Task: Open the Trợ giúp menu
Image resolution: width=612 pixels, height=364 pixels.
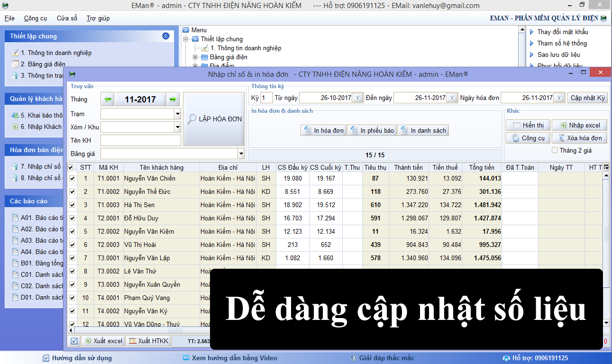Action: pyautogui.click(x=98, y=18)
